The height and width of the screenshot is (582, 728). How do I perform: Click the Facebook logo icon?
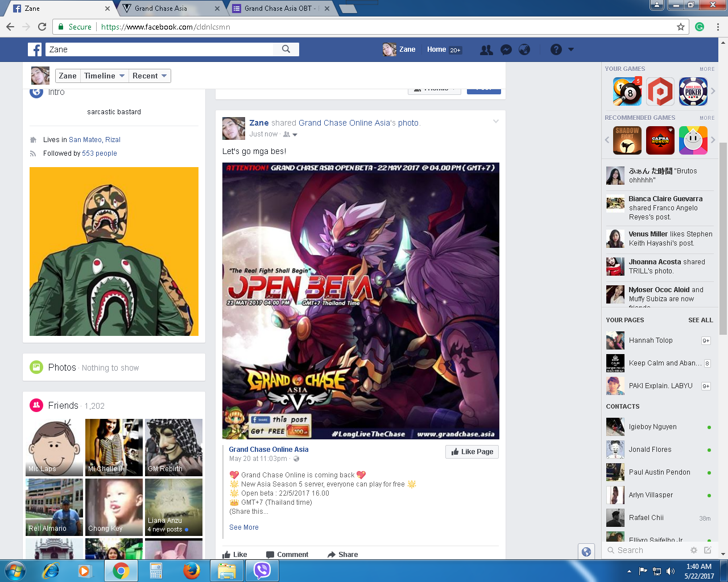click(x=35, y=49)
